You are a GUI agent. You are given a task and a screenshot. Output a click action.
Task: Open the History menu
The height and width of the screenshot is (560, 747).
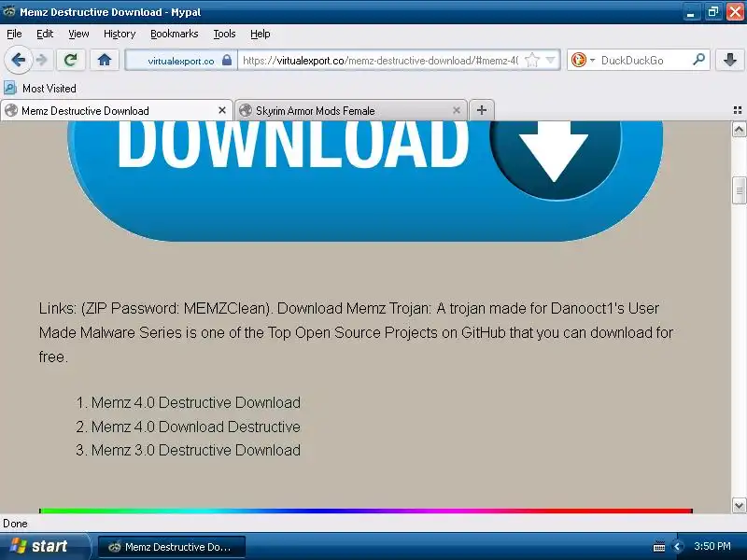coord(120,34)
